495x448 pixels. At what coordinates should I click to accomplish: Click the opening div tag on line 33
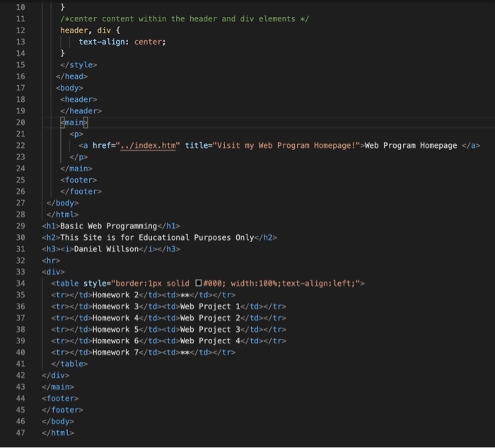coord(53,272)
